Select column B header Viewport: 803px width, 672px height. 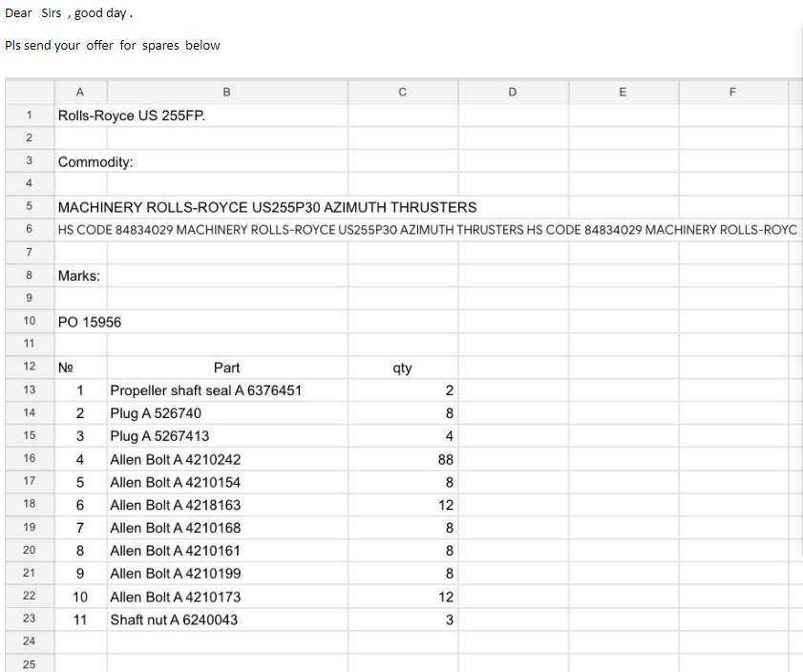pos(227,93)
